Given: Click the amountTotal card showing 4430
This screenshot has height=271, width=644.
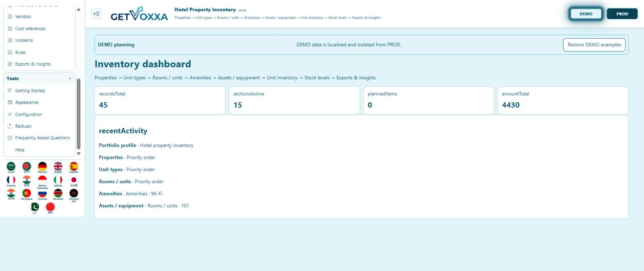Looking at the screenshot, I should tap(563, 100).
